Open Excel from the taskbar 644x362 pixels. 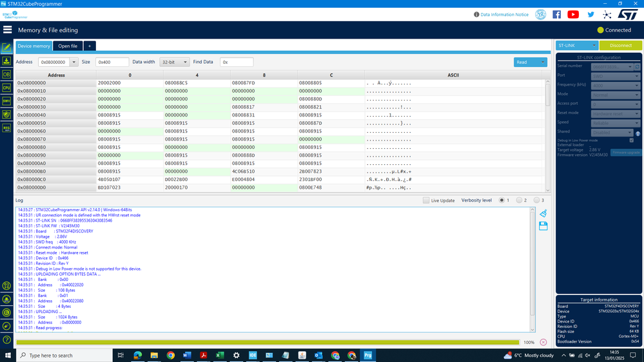[x=220, y=356]
